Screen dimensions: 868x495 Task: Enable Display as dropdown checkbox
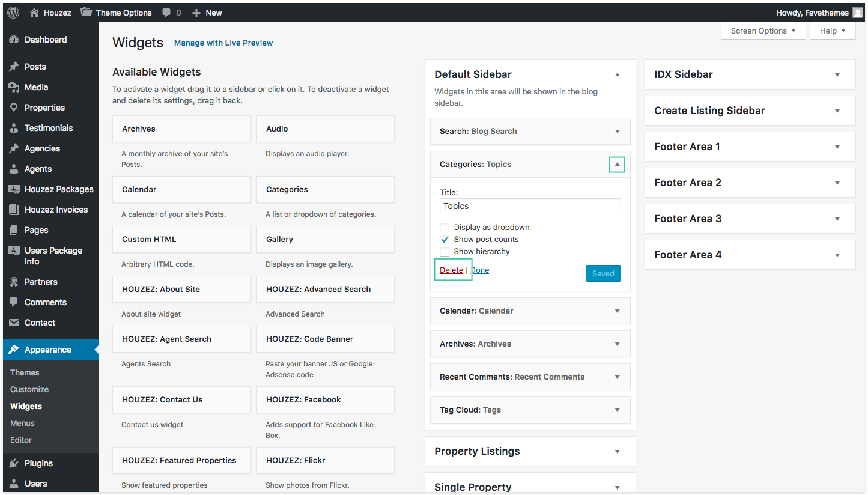click(x=445, y=227)
